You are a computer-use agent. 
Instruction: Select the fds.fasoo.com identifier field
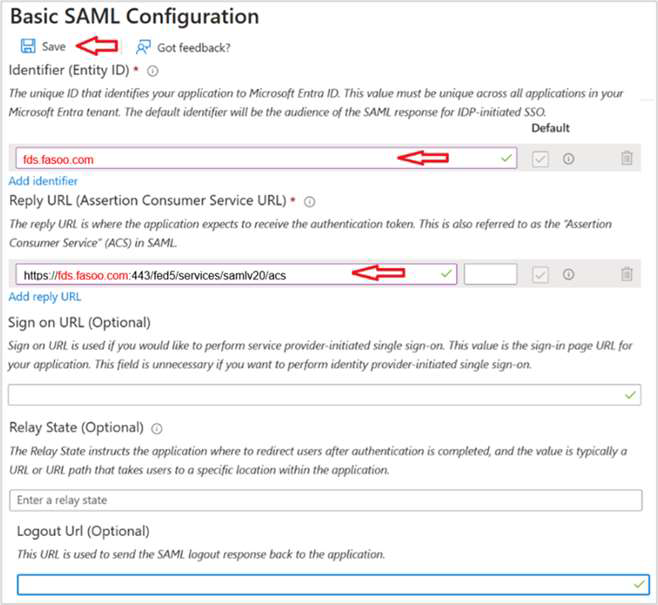(x=266, y=159)
